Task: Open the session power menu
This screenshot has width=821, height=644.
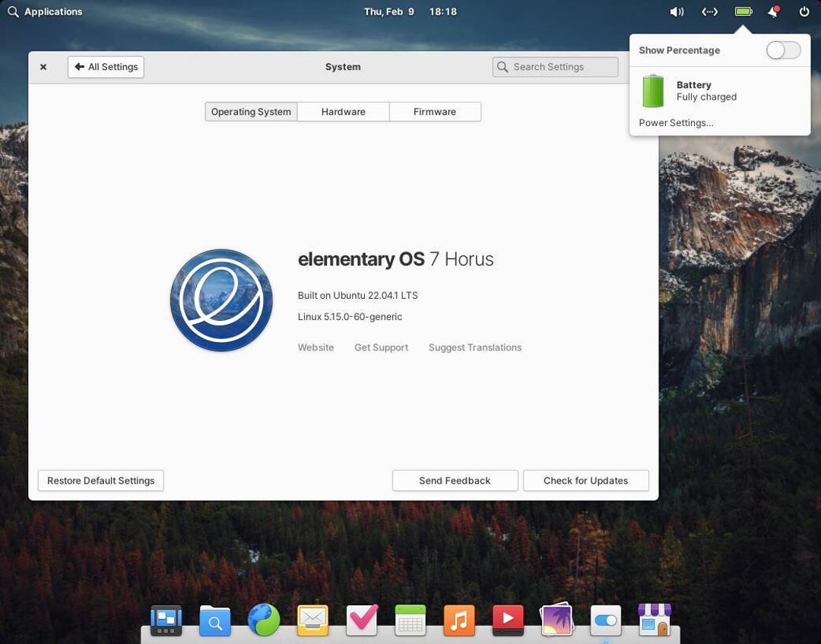Action: pyautogui.click(x=804, y=11)
